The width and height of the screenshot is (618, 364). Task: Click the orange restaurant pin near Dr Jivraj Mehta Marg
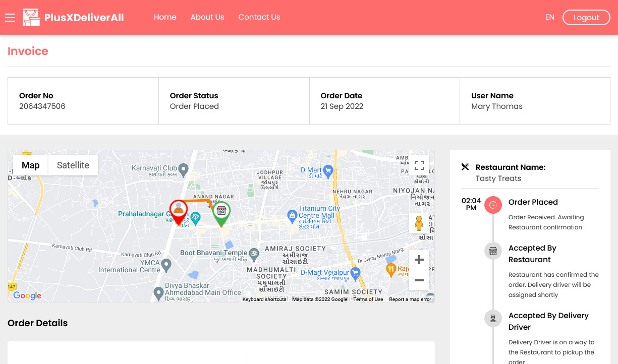(x=390, y=269)
